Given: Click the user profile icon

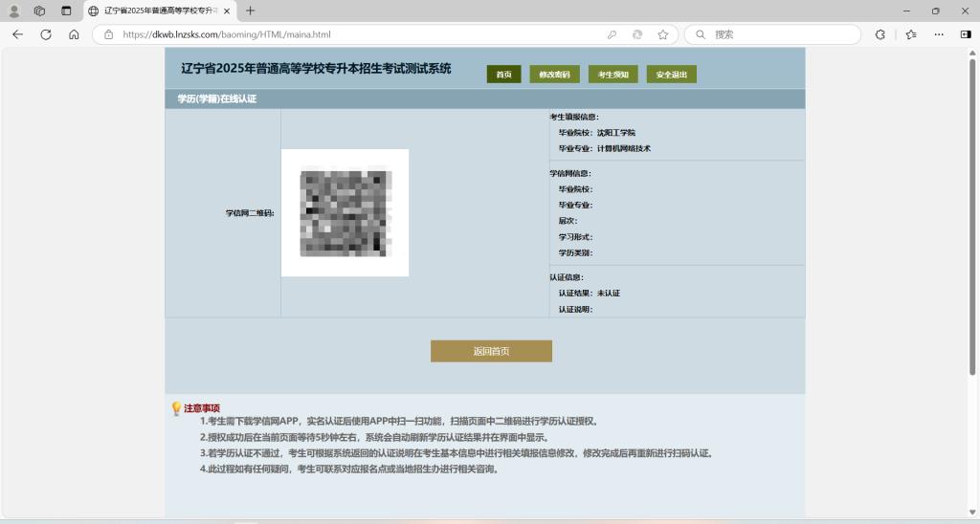Looking at the screenshot, I should (14, 11).
